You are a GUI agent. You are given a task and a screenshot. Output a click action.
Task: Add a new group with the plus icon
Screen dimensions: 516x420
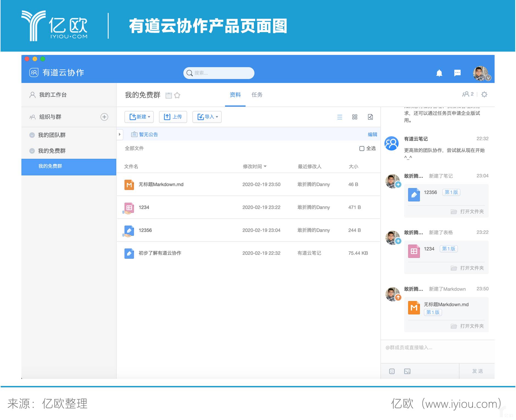104,117
